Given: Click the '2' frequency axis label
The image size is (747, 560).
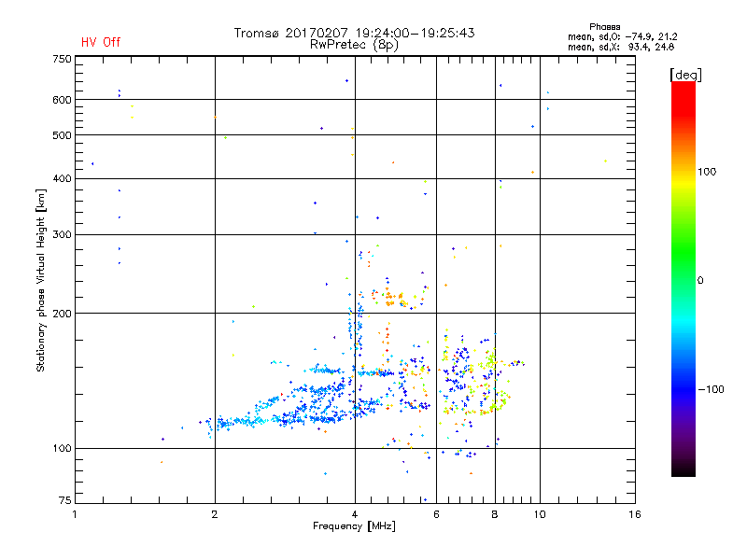Looking at the screenshot, I should click(x=215, y=514).
